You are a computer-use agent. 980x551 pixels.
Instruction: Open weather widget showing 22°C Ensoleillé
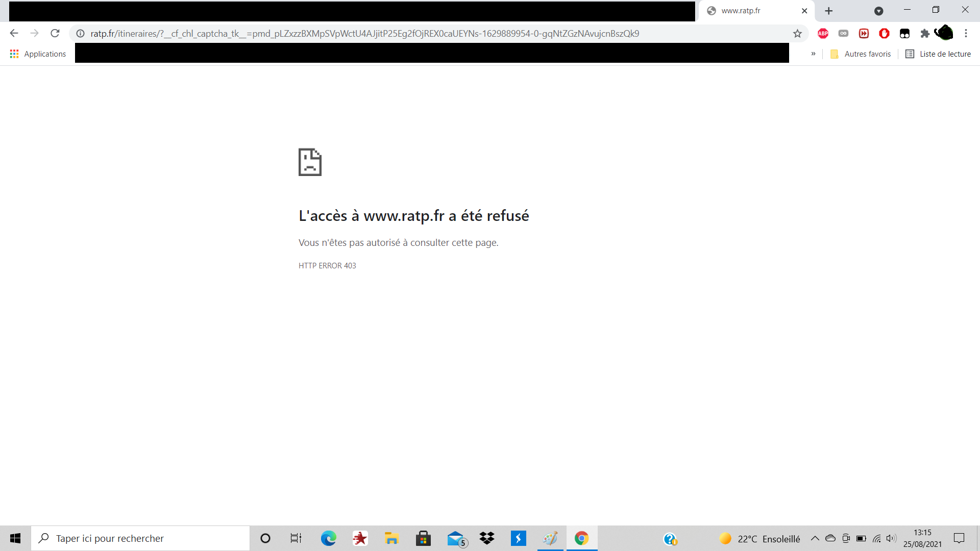point(759,539)
